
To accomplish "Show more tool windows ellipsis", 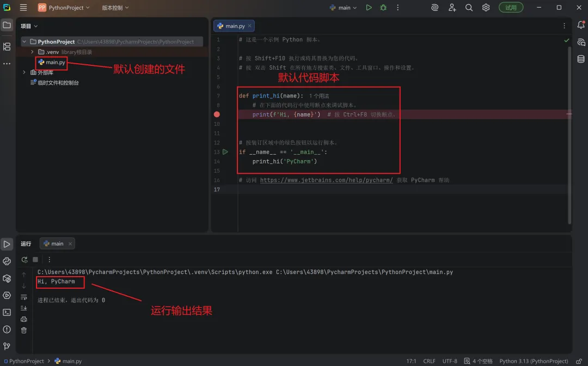I will coord(7,64).
